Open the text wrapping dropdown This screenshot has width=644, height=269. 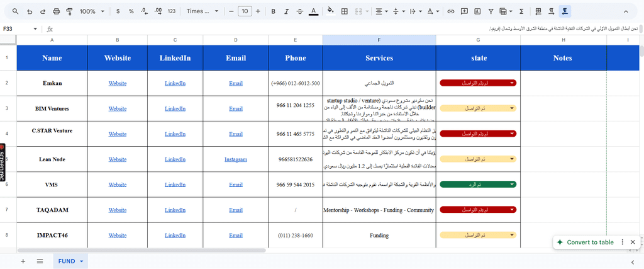pyautogui.click(x=416, y=11)
